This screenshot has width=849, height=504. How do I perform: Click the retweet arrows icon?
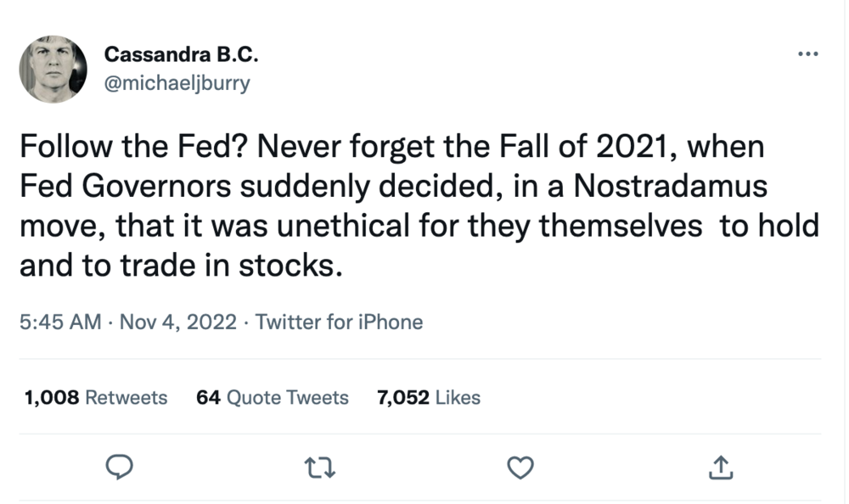tap(322, 466)
